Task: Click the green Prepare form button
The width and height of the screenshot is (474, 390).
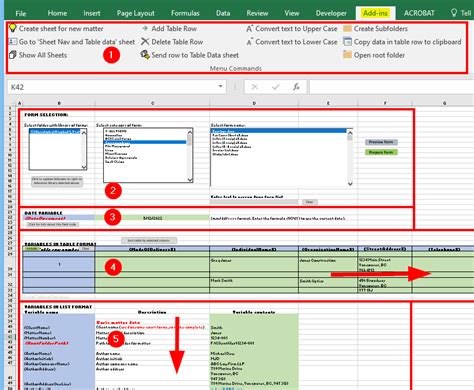Action: pyautogui.click(x=381, y=152)
